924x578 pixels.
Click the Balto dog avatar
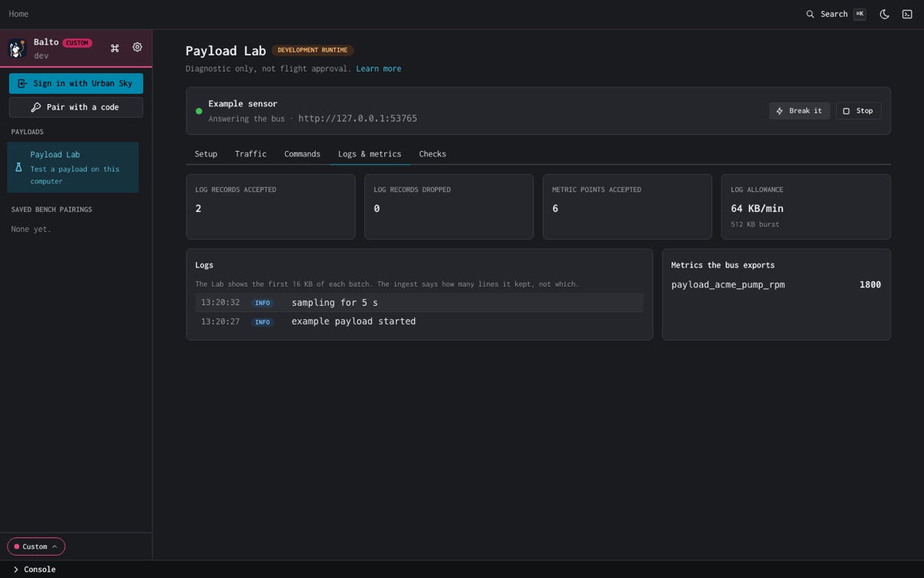[18, 49]
